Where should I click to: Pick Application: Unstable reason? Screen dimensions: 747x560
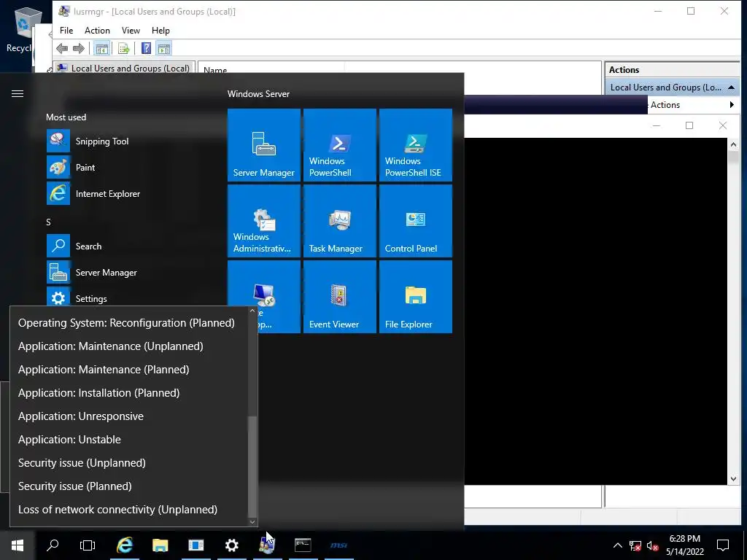pos(128,440)
